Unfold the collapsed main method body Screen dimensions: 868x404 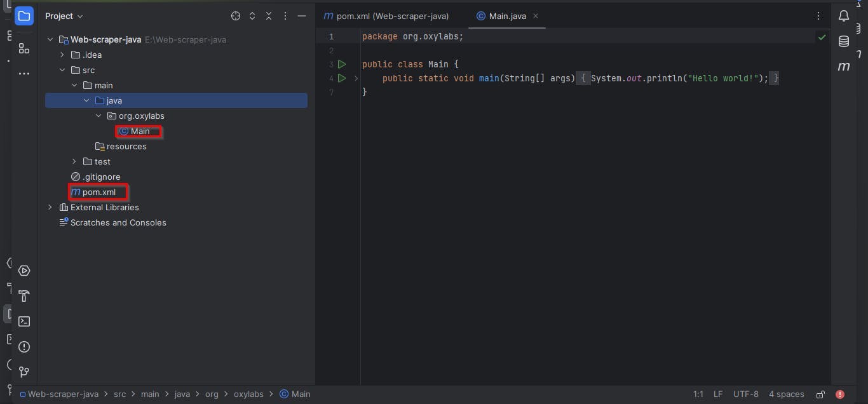pos(356,78)
